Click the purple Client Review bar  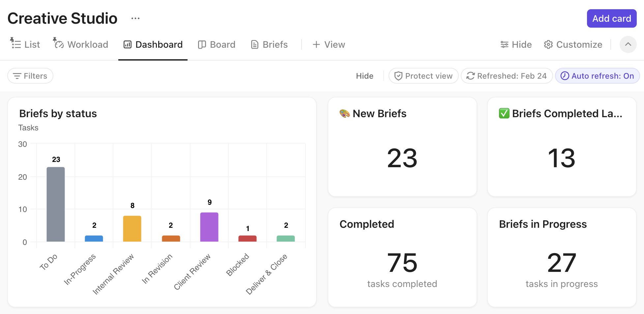pos(209,227)
